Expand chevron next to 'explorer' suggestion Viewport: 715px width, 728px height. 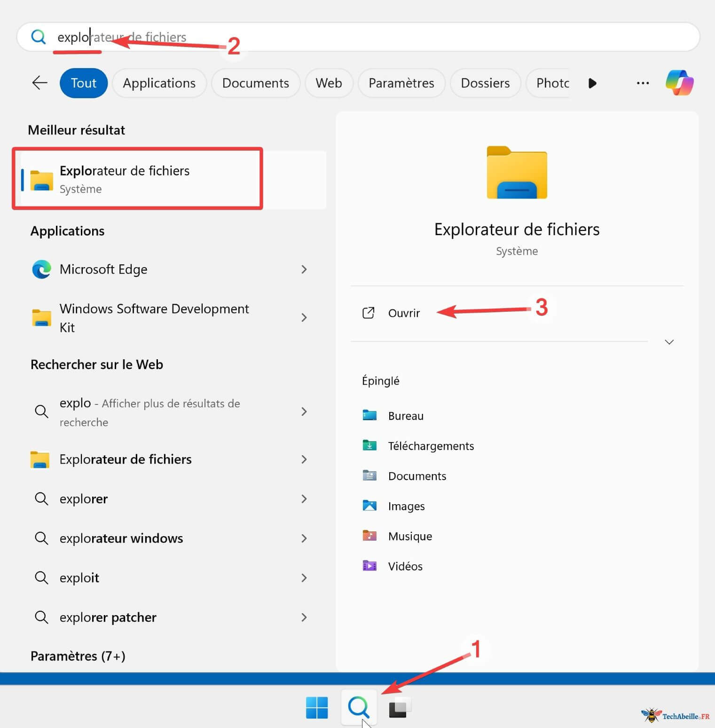(x=304, y=499)
